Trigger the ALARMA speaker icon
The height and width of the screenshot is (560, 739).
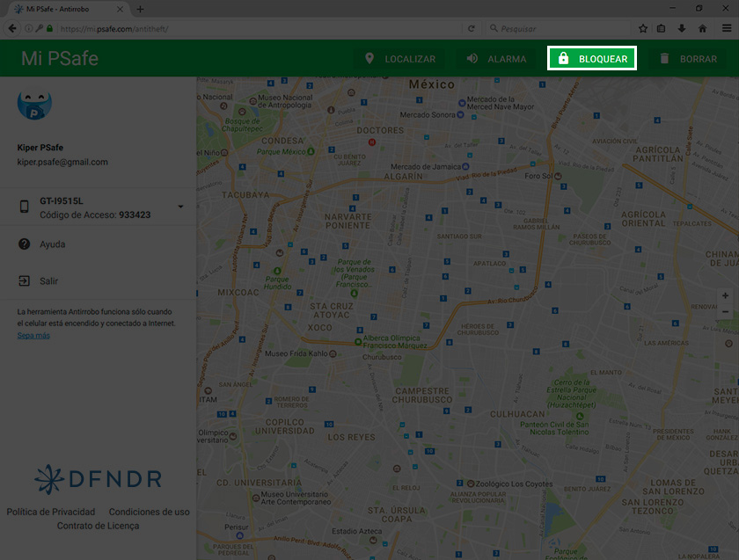click(x=472, y=59)
